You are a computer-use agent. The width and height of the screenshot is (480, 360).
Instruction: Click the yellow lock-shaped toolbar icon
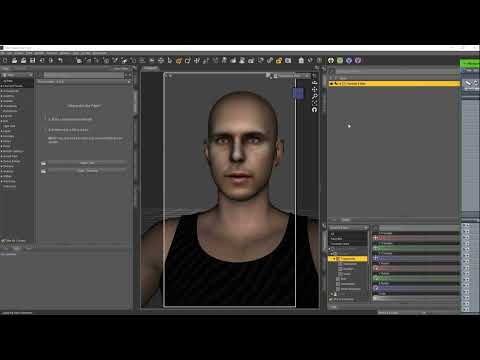(279, 60)
